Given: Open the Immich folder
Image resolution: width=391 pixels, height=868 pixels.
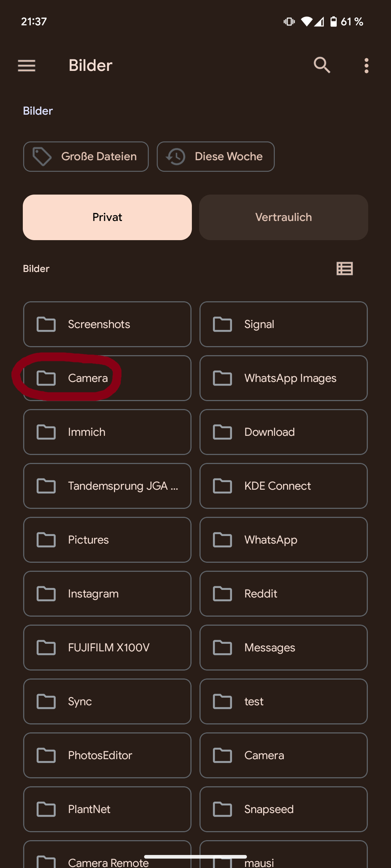Looking at the screenshot, I should tap(107, 432).
